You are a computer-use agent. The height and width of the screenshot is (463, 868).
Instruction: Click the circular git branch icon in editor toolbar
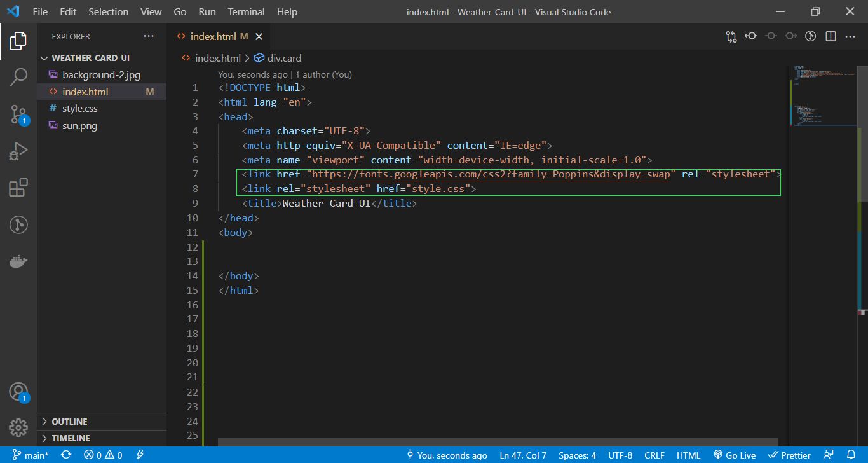click(x=810, y=37)
